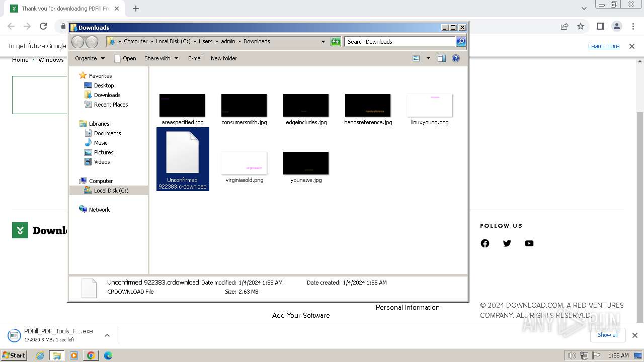Select areaspecified.jpg thumbnail
The height and width of the screenshot is (362, 644).
tap(182, 105)
